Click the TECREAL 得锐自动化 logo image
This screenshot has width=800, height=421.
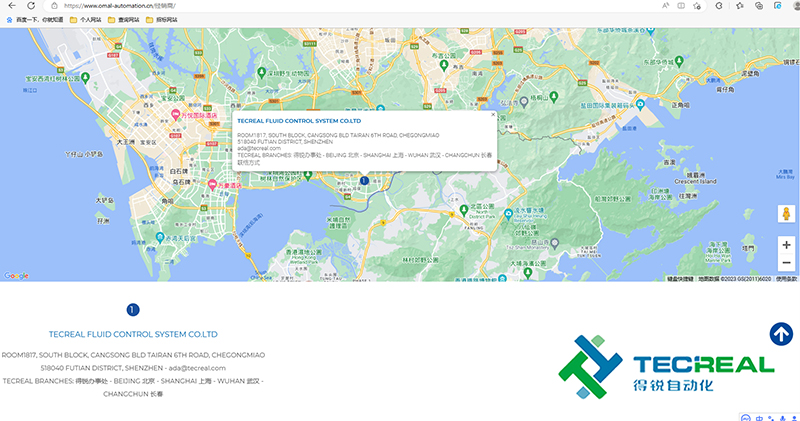coord(666,367)
